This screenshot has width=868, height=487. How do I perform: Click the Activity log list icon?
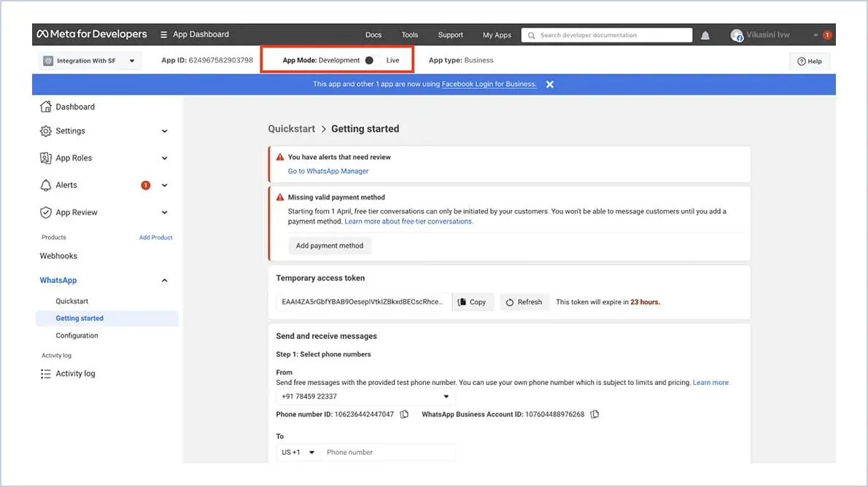point(45,373)
